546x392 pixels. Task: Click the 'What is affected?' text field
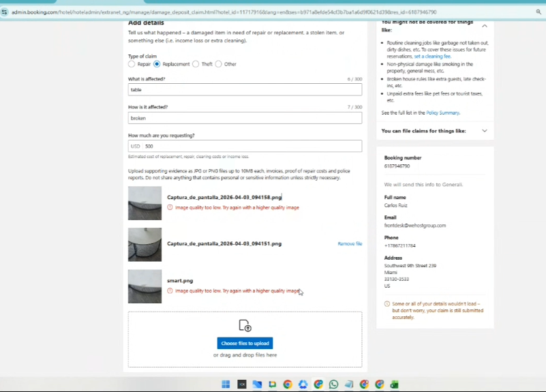pos(245,89)
